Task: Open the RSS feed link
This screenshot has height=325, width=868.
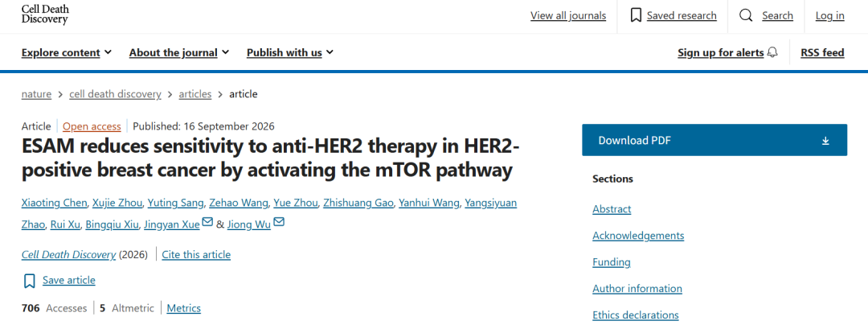Action: point(822,52)
